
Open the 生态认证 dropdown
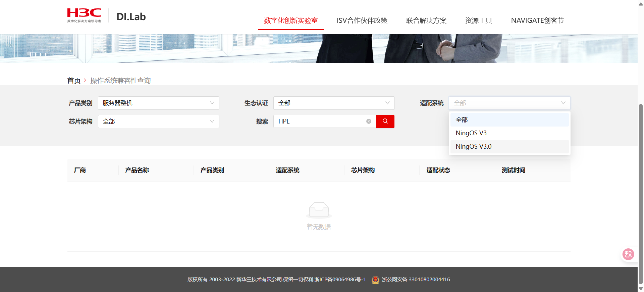click(334, 103)
